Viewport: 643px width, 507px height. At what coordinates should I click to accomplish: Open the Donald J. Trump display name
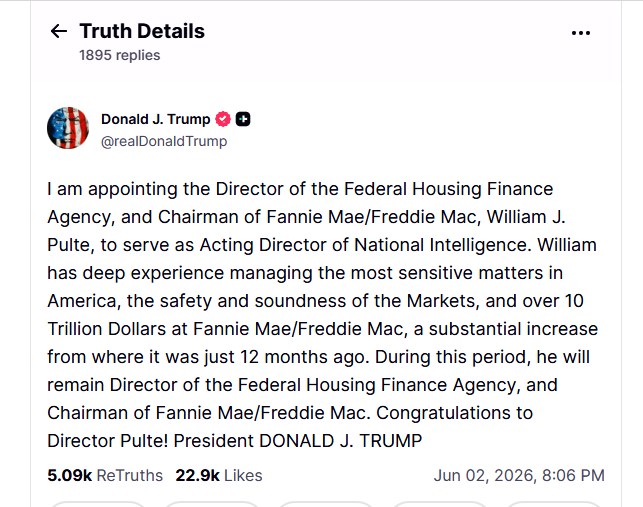pyautogui.click(x=155, y=119)
